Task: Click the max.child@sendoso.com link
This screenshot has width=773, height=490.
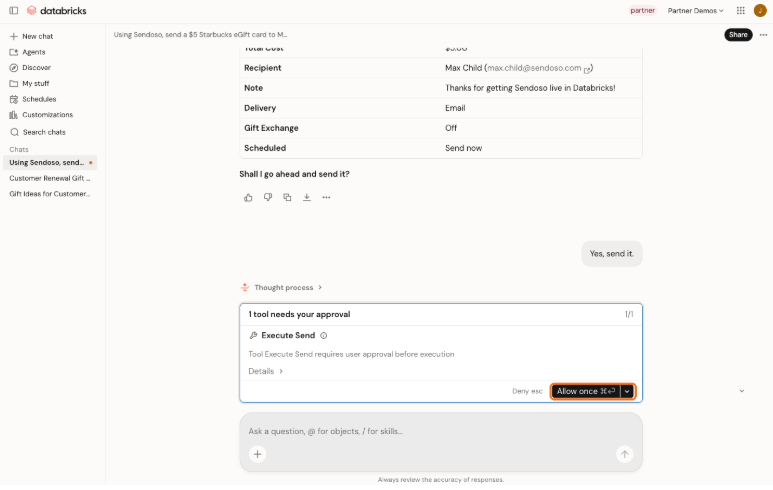Action: click(x=534, y=68)
